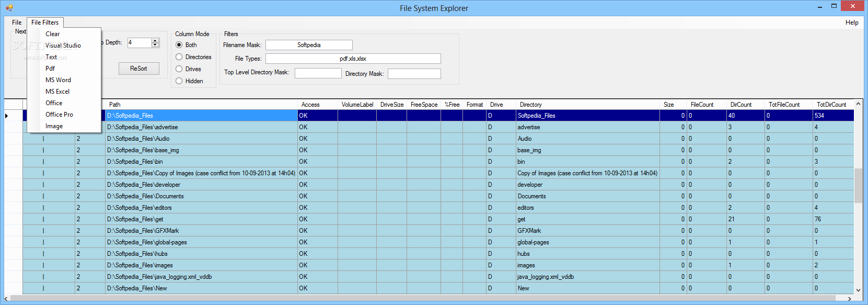Increase Depth with the up spinner arrow
This screenshot has height=305, width=868.
(x=155, y=41)
